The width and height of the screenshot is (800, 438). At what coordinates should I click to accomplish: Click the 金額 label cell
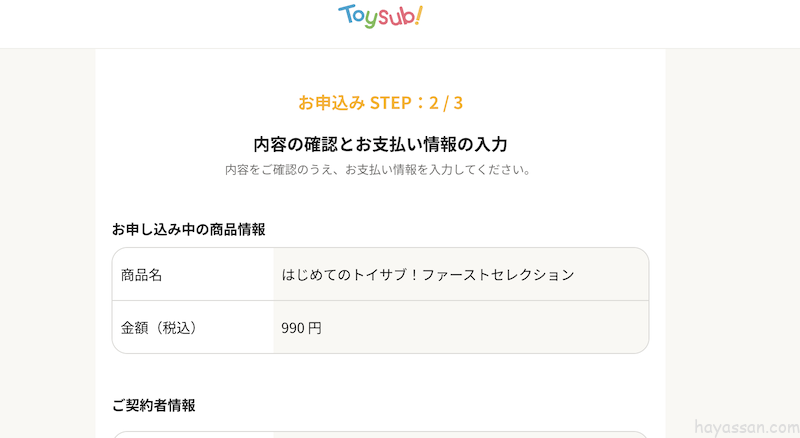click(x=135, y=327)
